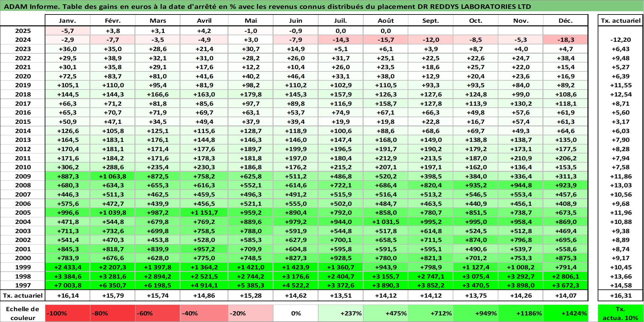The width and height of the screenshot is (644, 322).
Task: Select cell +36,0 for January 2023
Action: [x=67, y=49]
